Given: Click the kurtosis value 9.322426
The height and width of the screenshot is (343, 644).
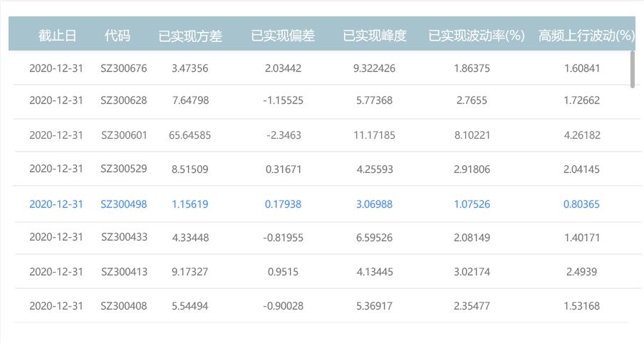Looking at the screenshot, I should [375, 68].
